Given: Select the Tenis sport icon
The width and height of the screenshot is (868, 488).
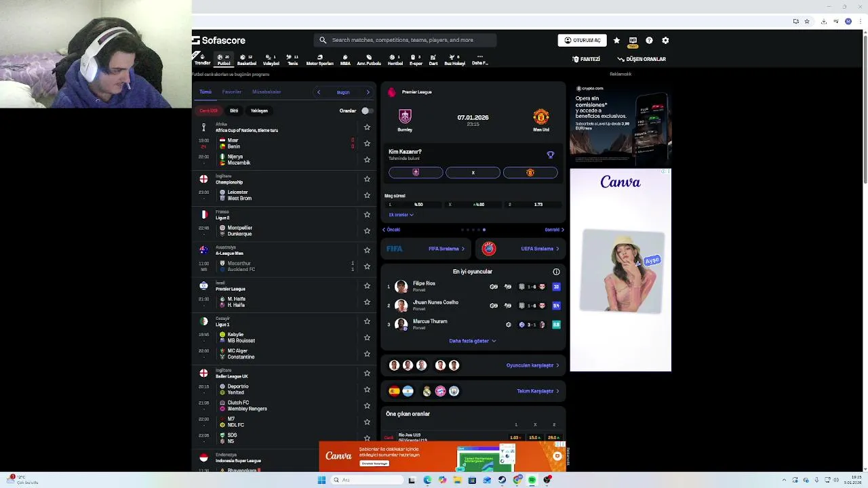Looking at the screenshot, I should coord(292,60).
